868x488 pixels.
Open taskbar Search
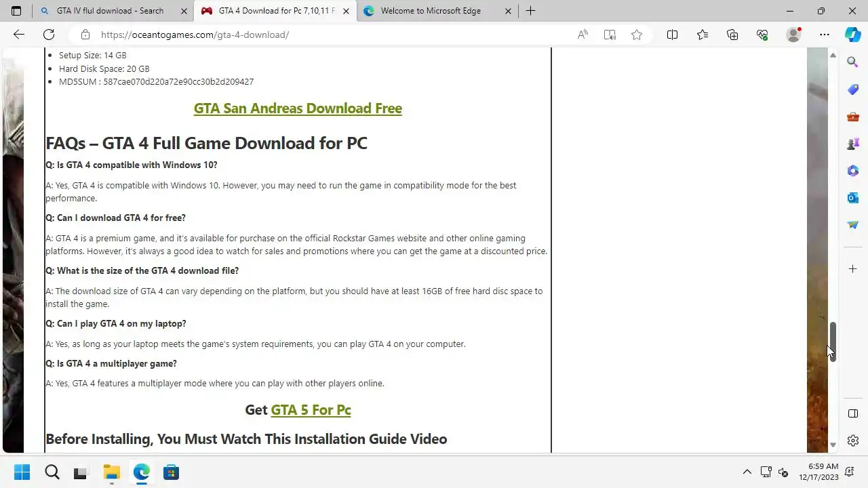[52, 472]
